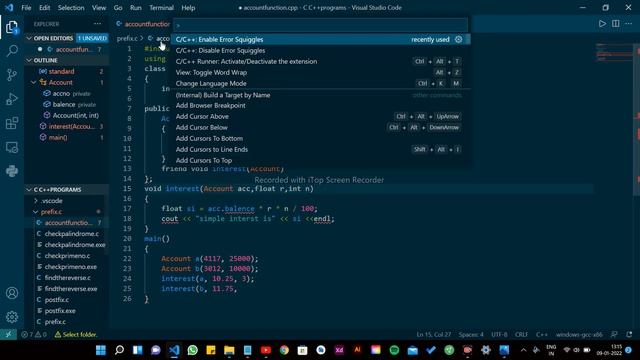This screenshot has height=360, width=640.
Task: Open Spotify from the taskbar
Action: (x=394, y=350)
